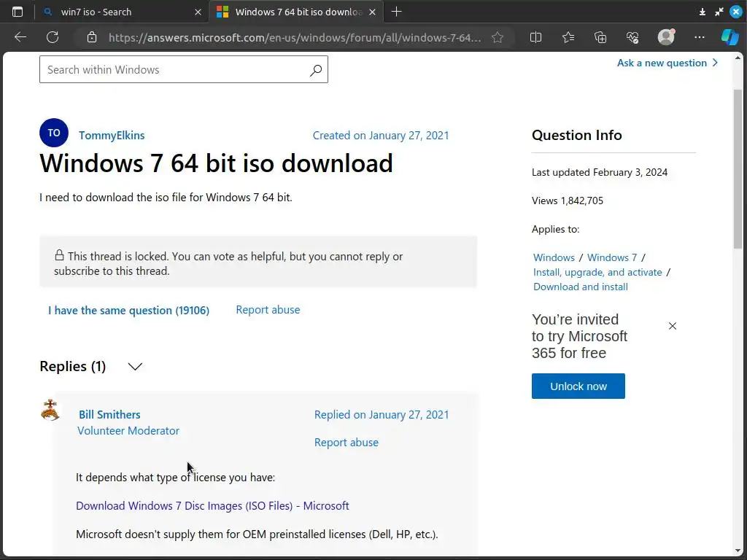747x560 pixels.
Task: Click the scrollbar up arrow
Action: (x=738, y=58)
